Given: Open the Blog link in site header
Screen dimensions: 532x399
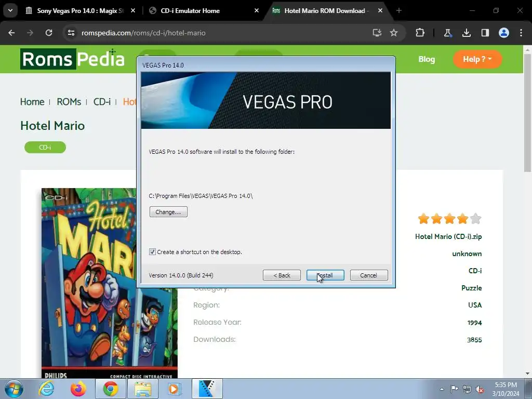Looking at the screenshot, I should [427, 59].
